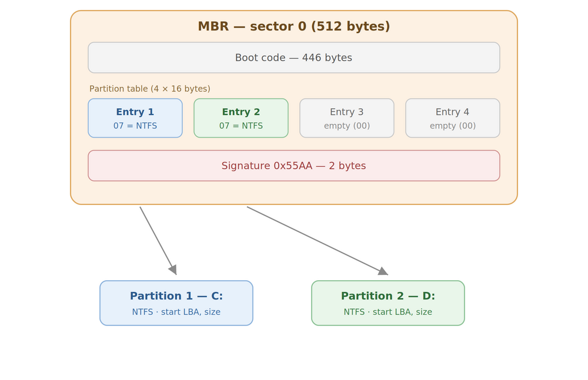Image resolution: width=588 pixels, height=380 pixels.
Task: Click 'NTFS · start LBA, size' under Partition 2
Action: pos(387,312)
